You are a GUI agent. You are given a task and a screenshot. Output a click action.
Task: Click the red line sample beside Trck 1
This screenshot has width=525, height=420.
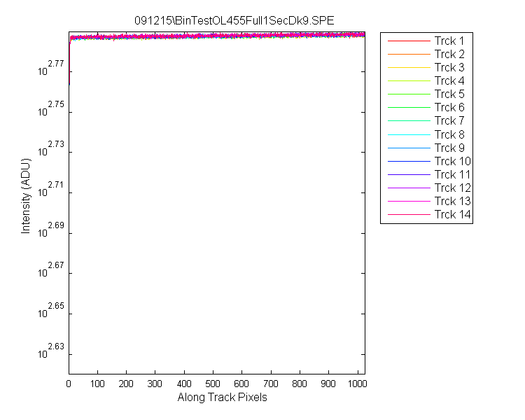tap(409, 41)
